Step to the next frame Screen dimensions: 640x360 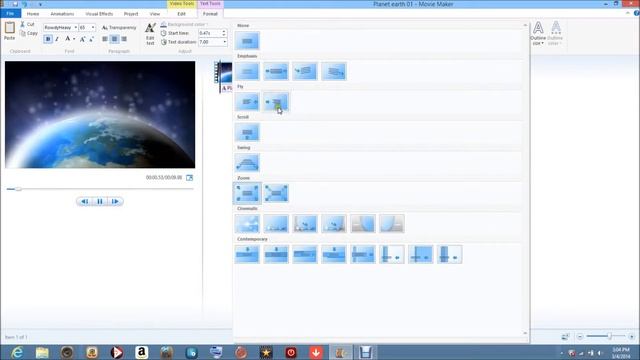pos(115,201)
